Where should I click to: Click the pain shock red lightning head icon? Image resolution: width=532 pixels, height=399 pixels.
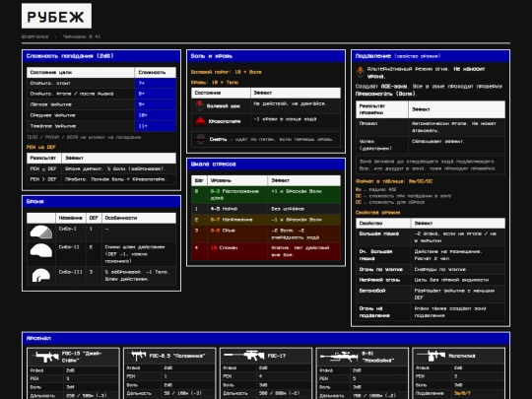click(x=200, y=105)
